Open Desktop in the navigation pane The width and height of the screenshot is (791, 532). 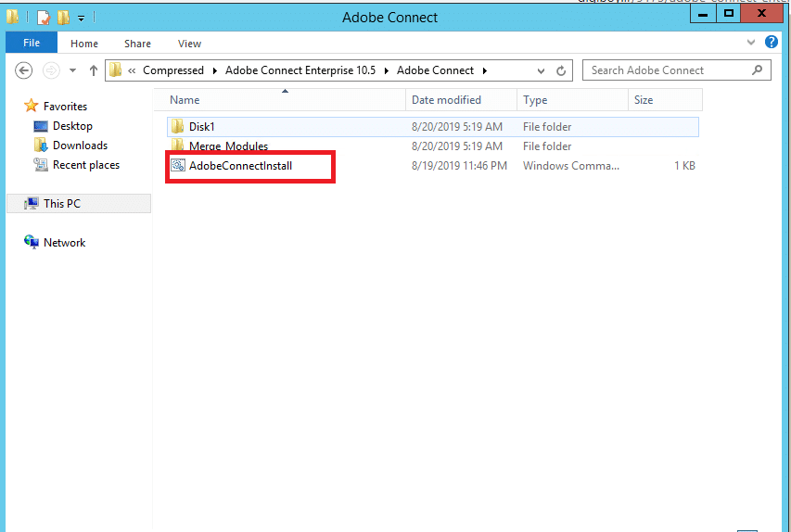click(x=72, y=126)
